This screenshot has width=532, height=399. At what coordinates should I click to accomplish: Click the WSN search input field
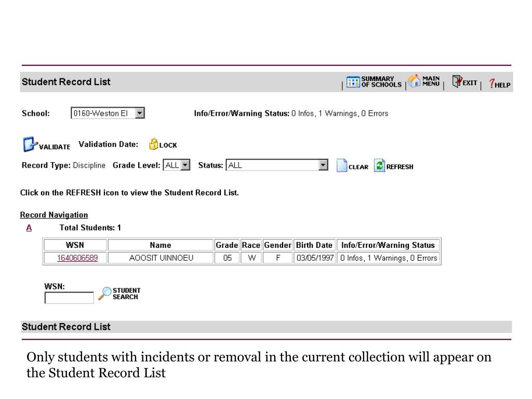click(x=69, y=298)
